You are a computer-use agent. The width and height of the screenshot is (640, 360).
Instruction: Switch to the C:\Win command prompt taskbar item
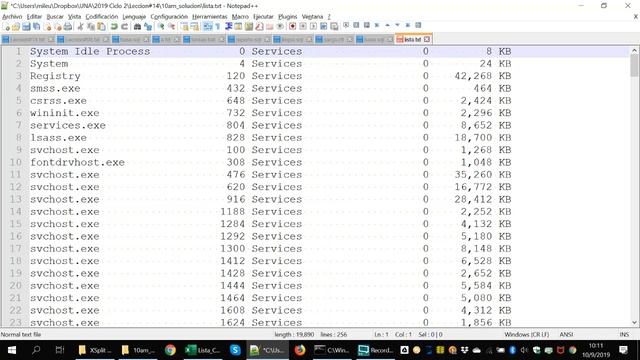point(332,350)
